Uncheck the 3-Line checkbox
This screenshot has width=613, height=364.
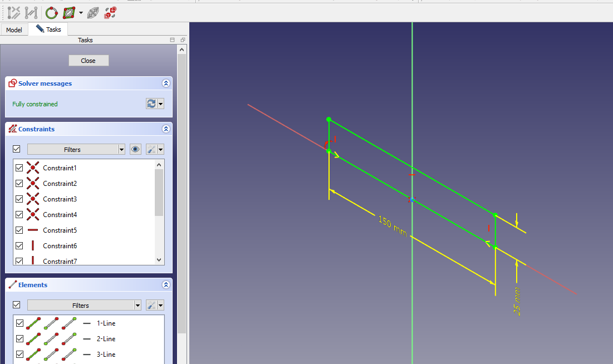coord(19,355)
